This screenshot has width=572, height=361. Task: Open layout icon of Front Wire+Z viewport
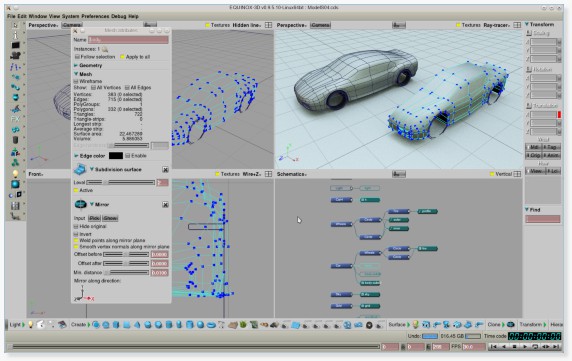click(268, 174)
